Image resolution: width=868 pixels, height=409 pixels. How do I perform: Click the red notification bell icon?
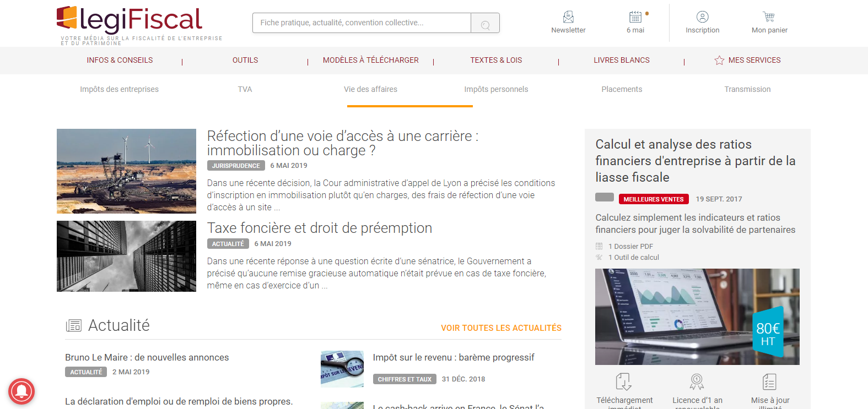point(21,391)
